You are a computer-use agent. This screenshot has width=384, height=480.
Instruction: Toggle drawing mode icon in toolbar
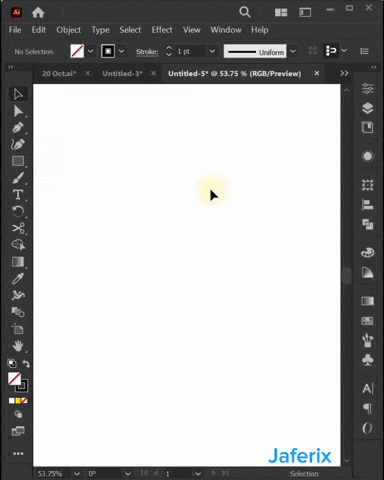coord(18,414)
